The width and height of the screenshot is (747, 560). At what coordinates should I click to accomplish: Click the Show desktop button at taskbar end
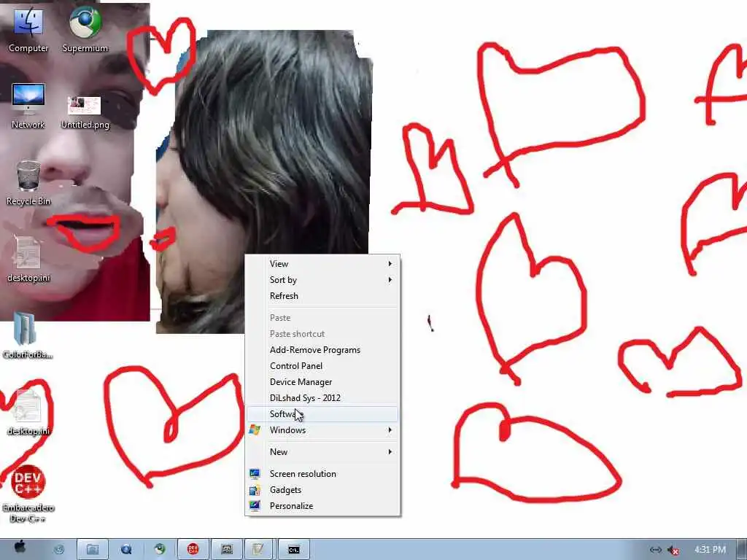tap(742, 550)
